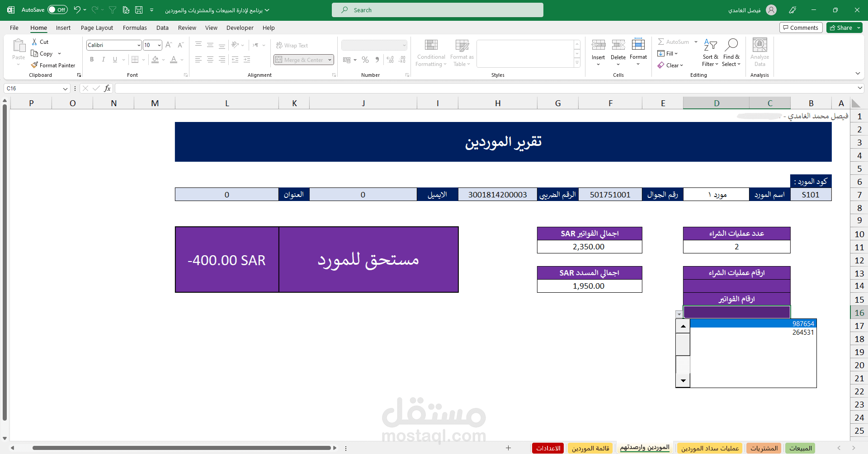Click the Orientation text angle icon
Screen dimensions: 868x454
(x=235, y=45)
